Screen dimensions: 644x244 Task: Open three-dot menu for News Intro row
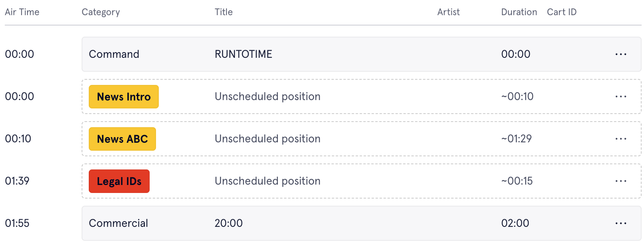621,96
